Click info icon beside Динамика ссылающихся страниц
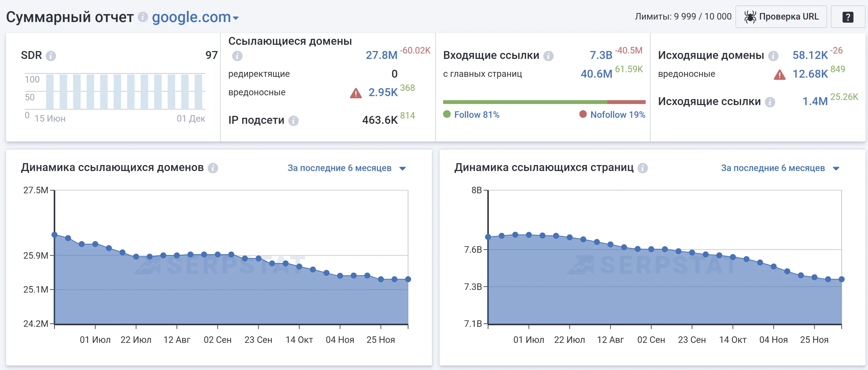This screenshot has width=868, height=370. (x=643, y=168)
